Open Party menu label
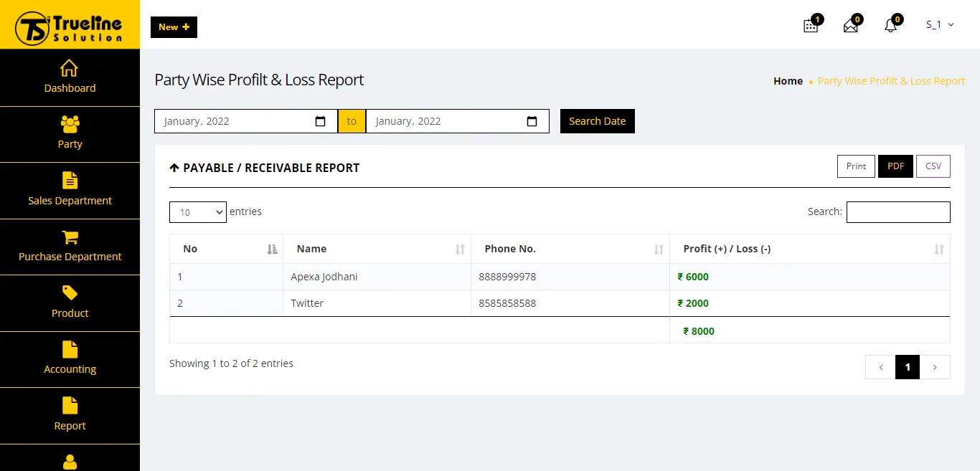 tap(70, 144)
